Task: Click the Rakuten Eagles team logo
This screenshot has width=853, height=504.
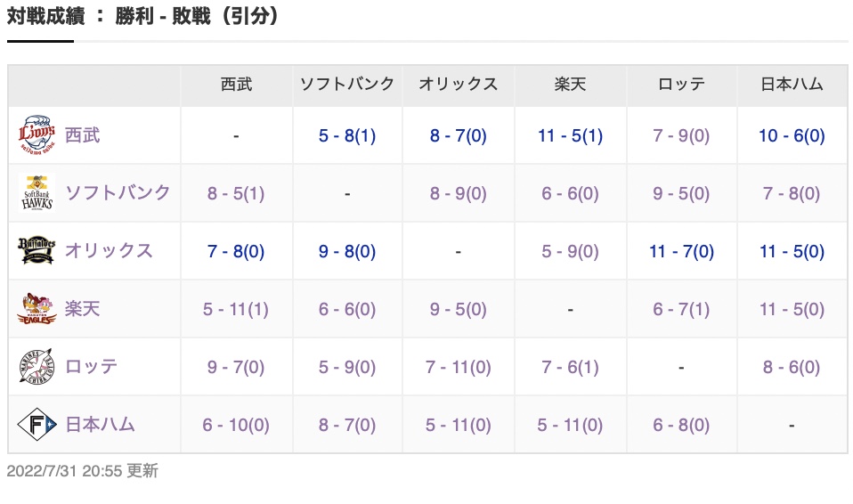Action: coord(37,309)
